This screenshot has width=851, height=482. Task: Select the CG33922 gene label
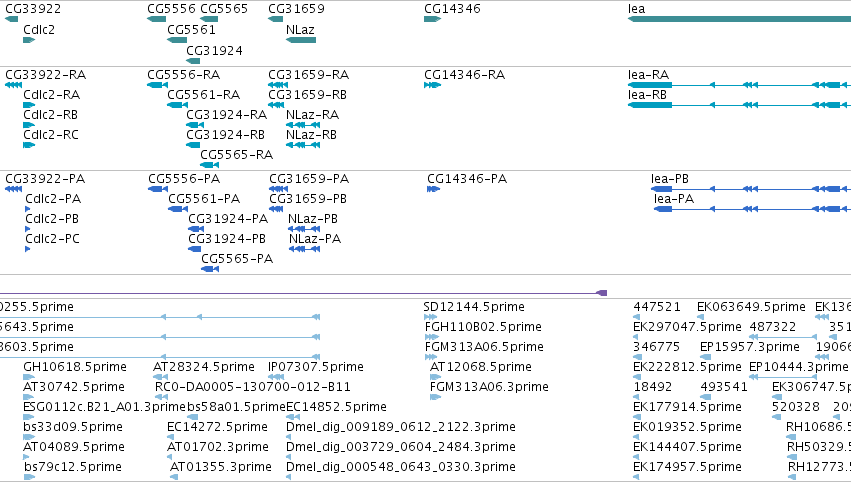pyautogui.click(x=33, y=9)
